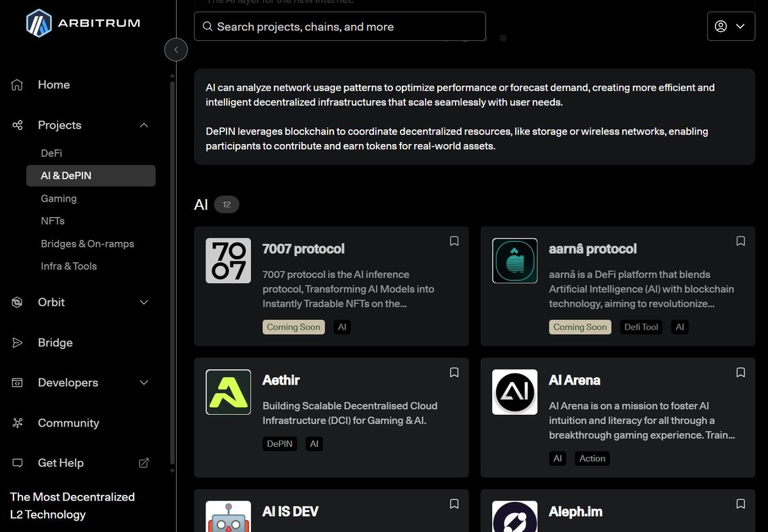The width and height of the screenshot is (768, 532).
Task: Open Infra & Tools category
Action: point(69,266)
